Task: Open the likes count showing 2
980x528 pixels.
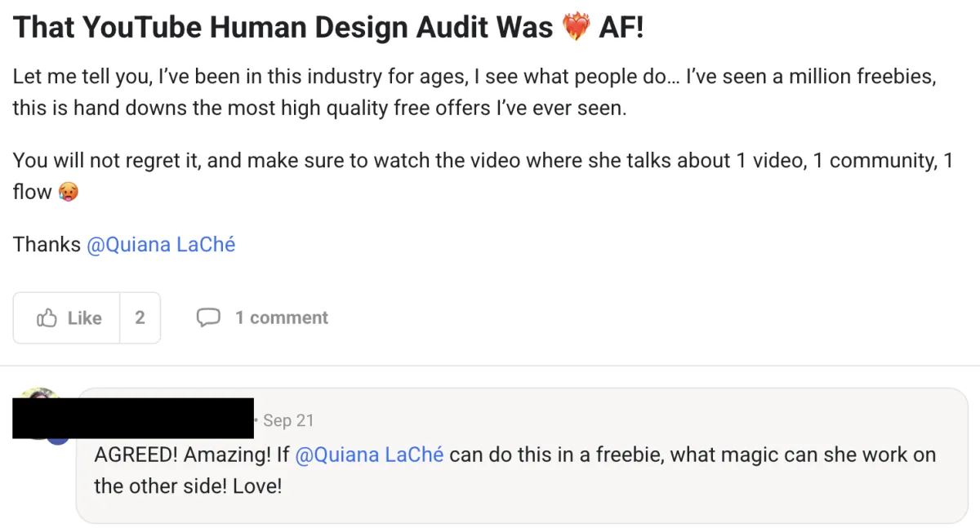Action: tap(140, 317)
